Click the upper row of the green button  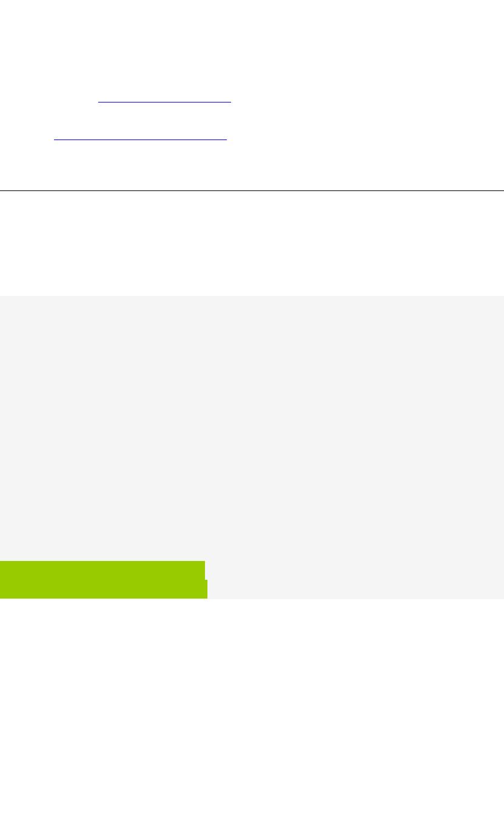point(102,570)
